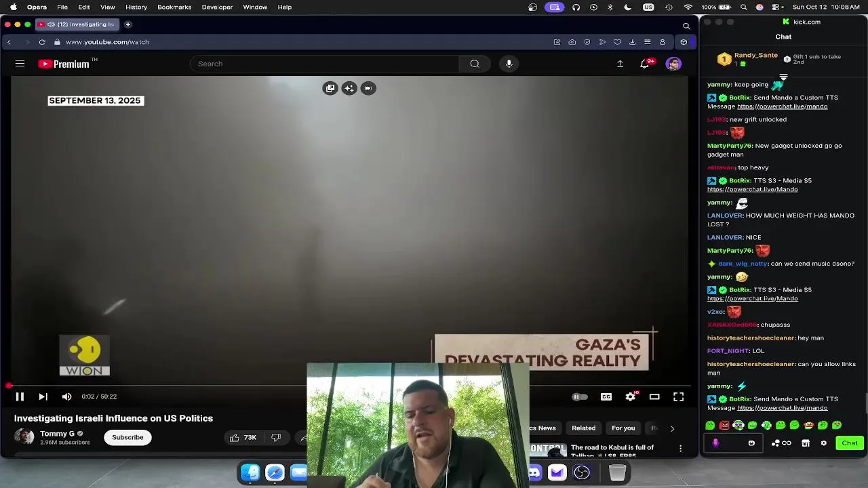Open the Bookmarks menu
Image resolution: width=868 pixels, height=488 pixels.
[x=174, y=7]
